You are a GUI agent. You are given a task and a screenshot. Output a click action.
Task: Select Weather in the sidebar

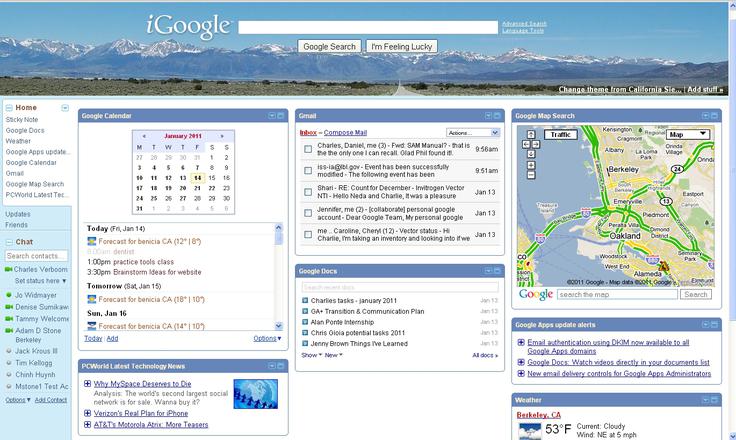18,141
